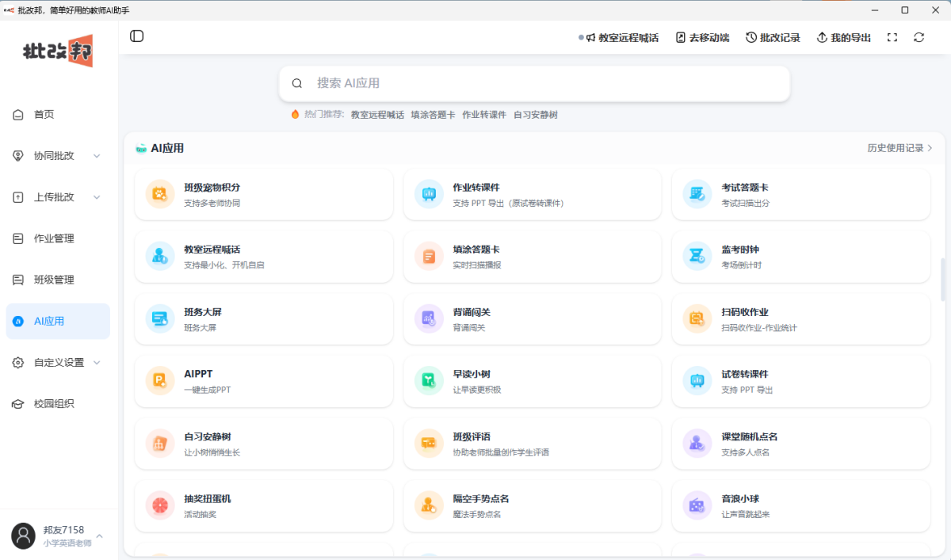This screenshot has width=951, height=560.
Task: Focus the 搜索 AI应用 search field
Action: [x=535, y=83]
